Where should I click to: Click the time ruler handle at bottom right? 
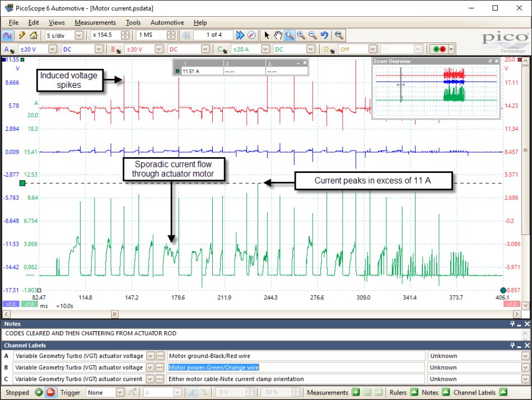(503, 290)
